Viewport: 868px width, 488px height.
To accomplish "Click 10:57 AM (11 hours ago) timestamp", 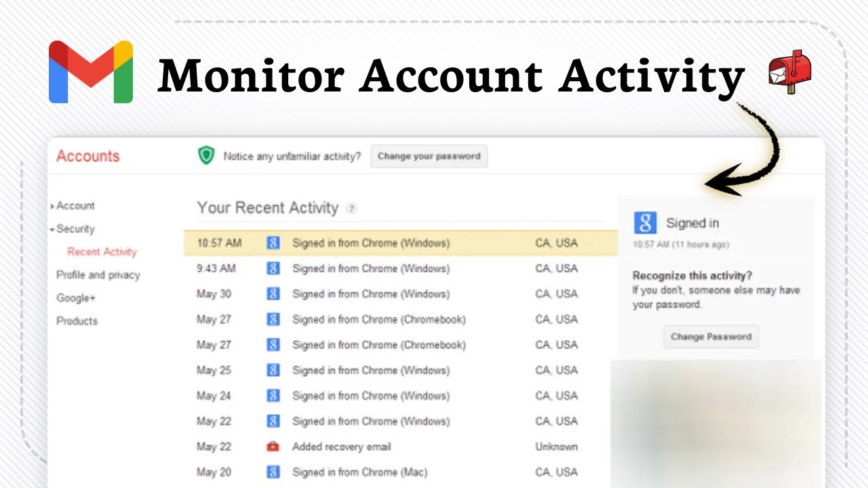I will pyautogui.click(x=681, y=244).
